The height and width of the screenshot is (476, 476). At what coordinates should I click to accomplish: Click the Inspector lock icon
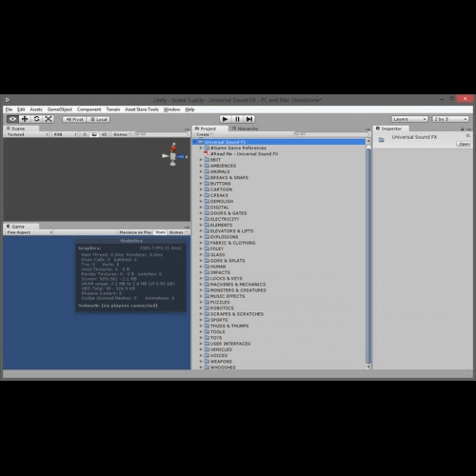click(463, 129)
